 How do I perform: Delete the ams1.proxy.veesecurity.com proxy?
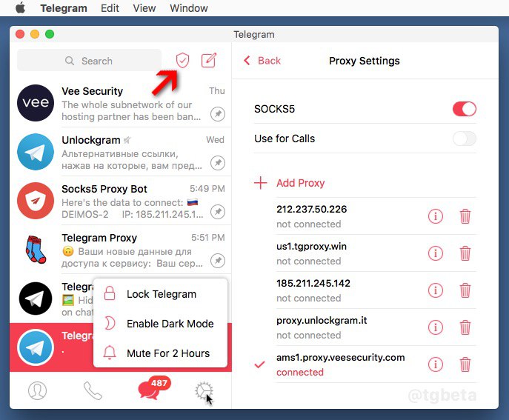(x=465, y=364)
